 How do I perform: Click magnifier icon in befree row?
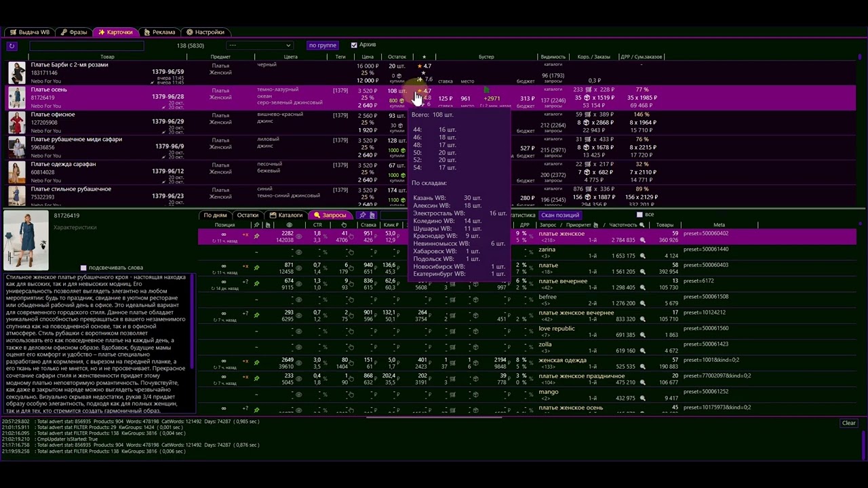(x=643, y=304)
